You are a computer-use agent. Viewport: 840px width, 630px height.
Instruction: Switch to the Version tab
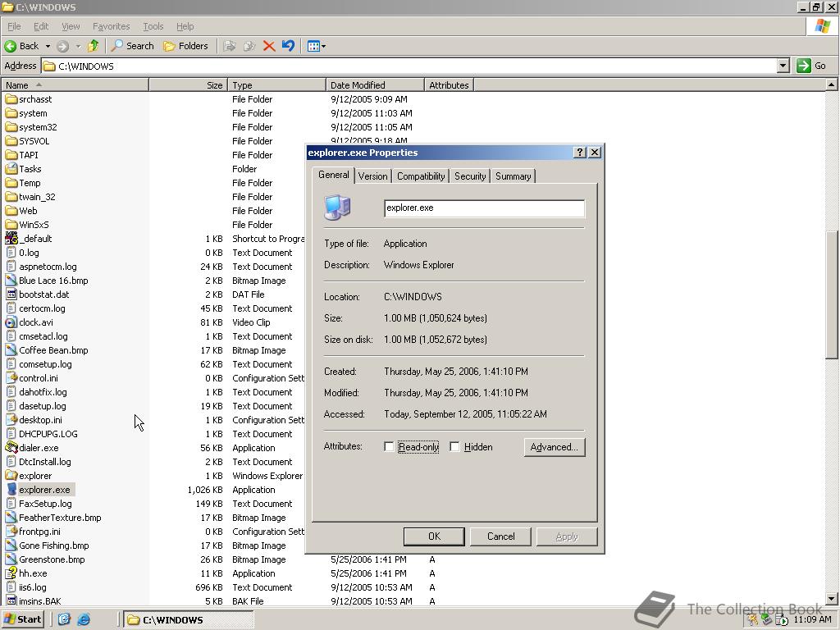click(373, 176)
